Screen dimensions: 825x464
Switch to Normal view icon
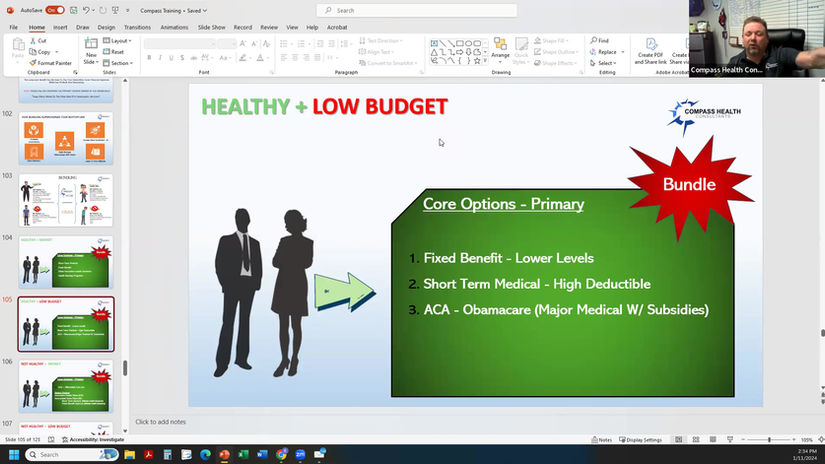point(679,440)
